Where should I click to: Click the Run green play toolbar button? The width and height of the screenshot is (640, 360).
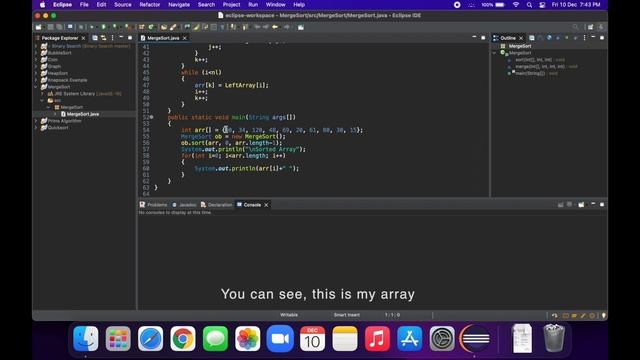coord(104,27)
